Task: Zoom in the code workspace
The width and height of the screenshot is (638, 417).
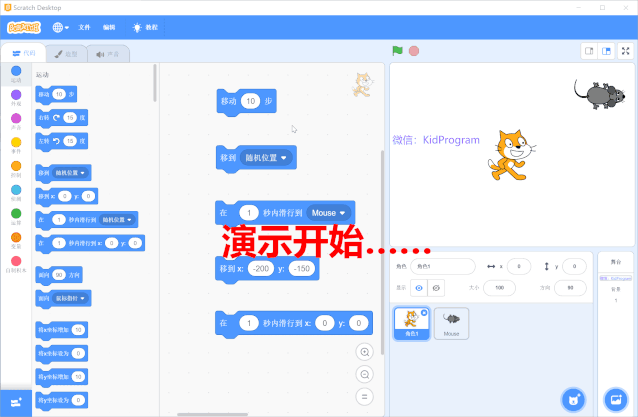Action: (x=365, y=352)
